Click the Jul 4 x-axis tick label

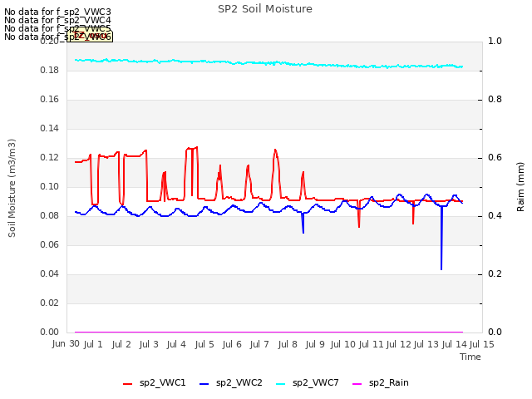click(x=176, y=344)
